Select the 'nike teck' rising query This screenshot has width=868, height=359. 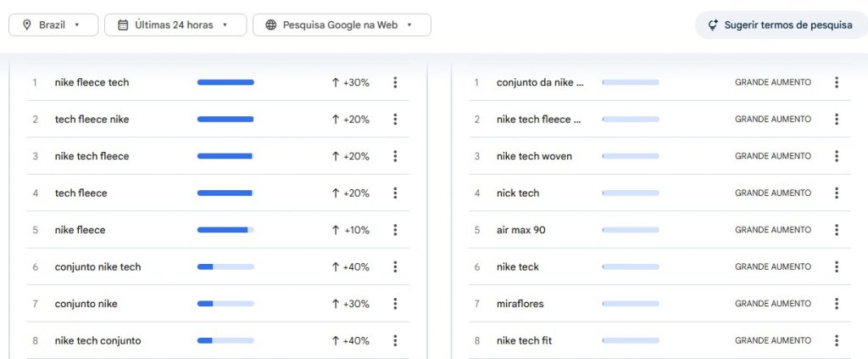click(518, 266)
